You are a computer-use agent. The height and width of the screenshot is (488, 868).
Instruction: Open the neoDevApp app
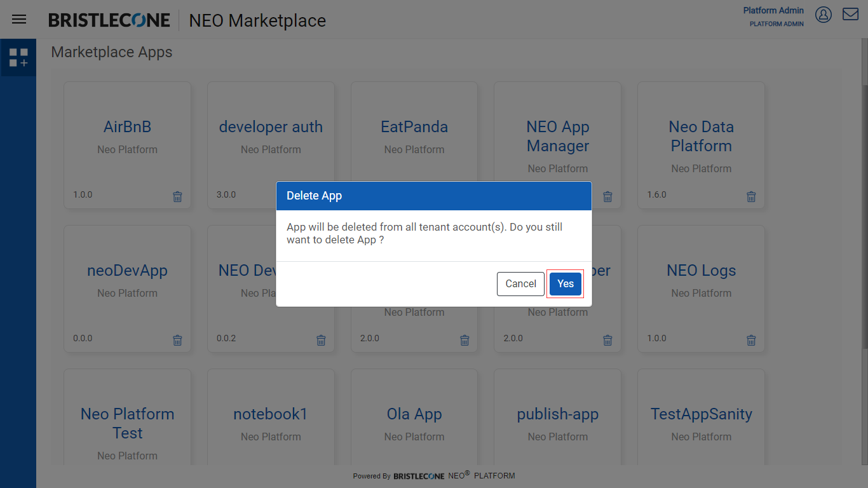[127, 271]
